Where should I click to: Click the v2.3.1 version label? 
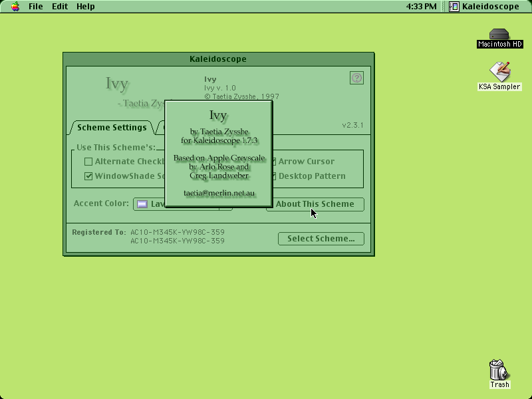click(x=352, y=125)
